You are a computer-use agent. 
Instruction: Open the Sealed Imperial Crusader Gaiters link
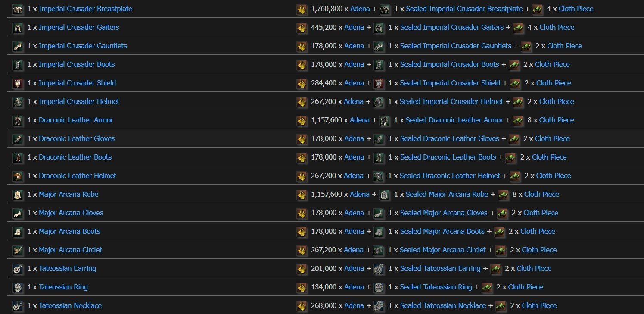pyautogui.click(x=452, y=27)
